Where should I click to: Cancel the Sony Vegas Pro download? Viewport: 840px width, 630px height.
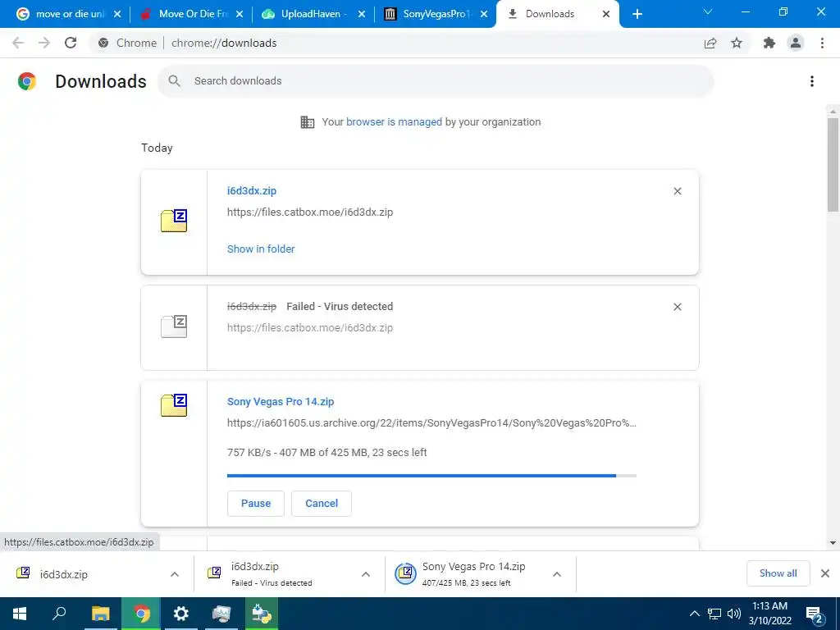click(322, 504)
